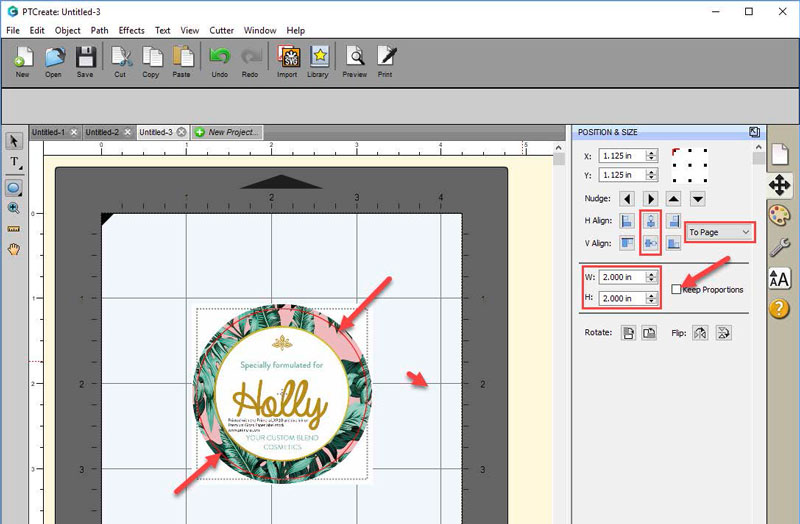Center the object vertically with V Align
The width and height of the screenshot is (800, 524).
[x=651, y=243]
